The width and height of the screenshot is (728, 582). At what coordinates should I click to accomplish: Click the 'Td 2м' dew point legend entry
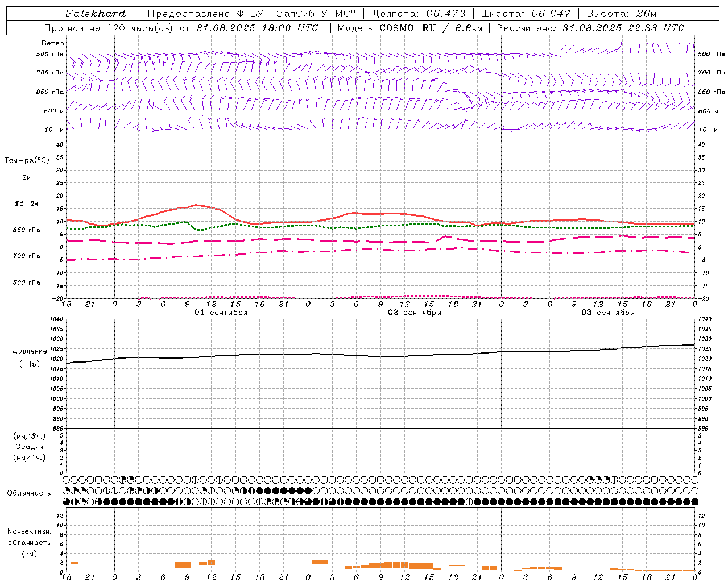27,203
